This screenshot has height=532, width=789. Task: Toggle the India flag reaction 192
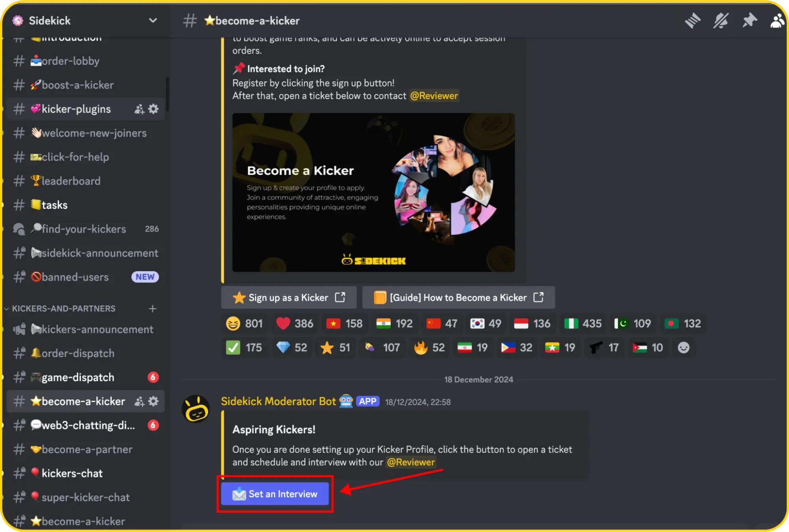[395, 324]
